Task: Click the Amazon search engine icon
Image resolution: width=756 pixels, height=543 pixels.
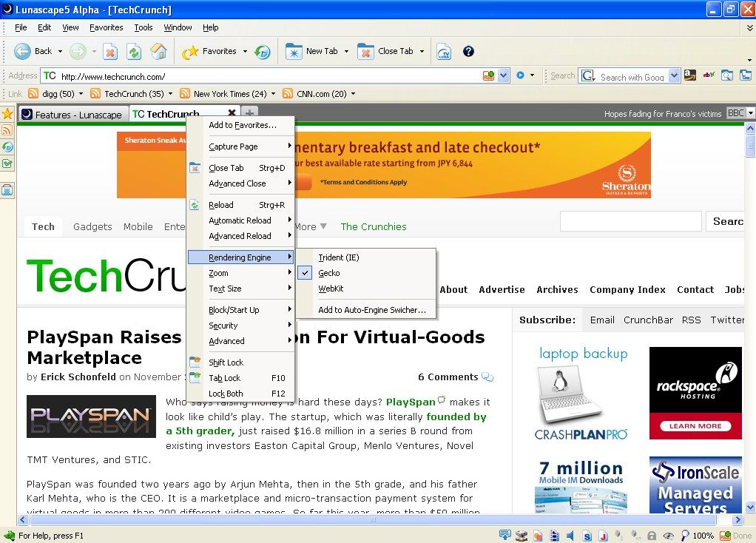Action: [x=689, y=75]
